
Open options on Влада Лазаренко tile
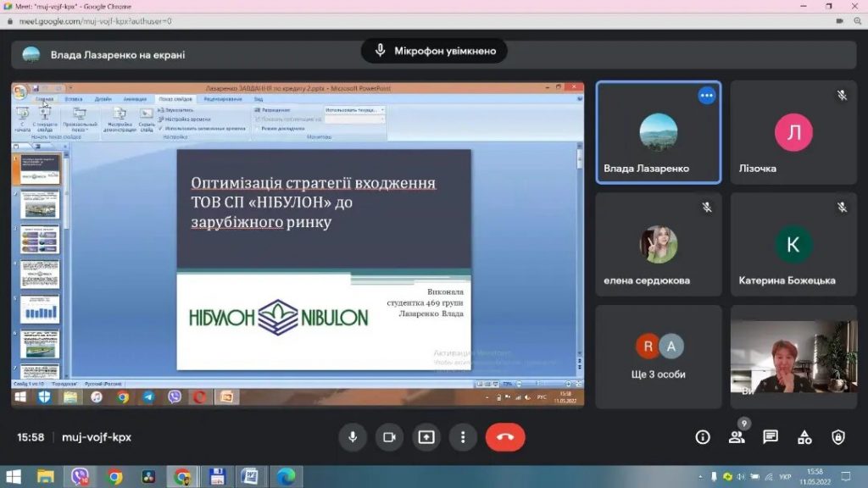point(706,96)
